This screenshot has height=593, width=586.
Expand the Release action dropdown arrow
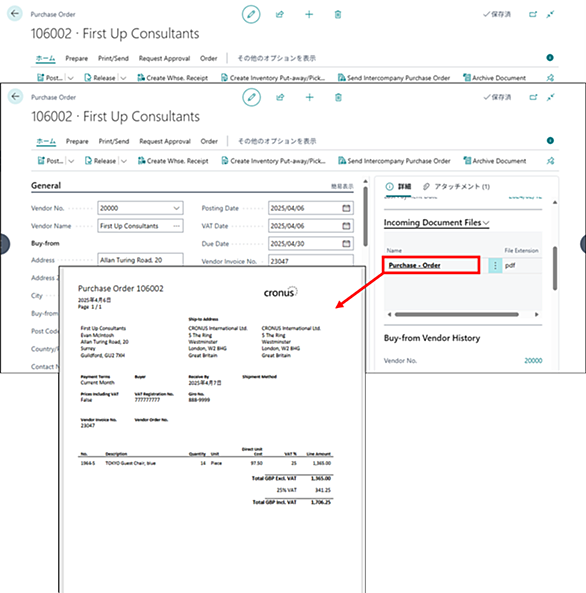click(x=124, y=161)
